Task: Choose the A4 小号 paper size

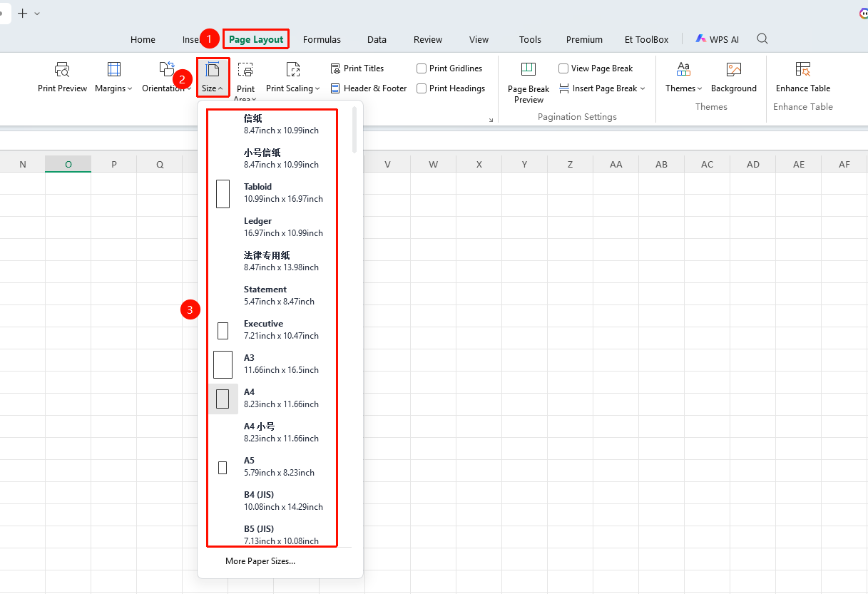Action: (272, 432)
